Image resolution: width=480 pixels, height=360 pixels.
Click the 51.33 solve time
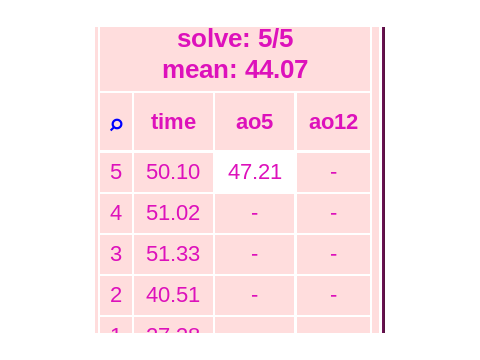pyautogui.click(x=173, y=255)
